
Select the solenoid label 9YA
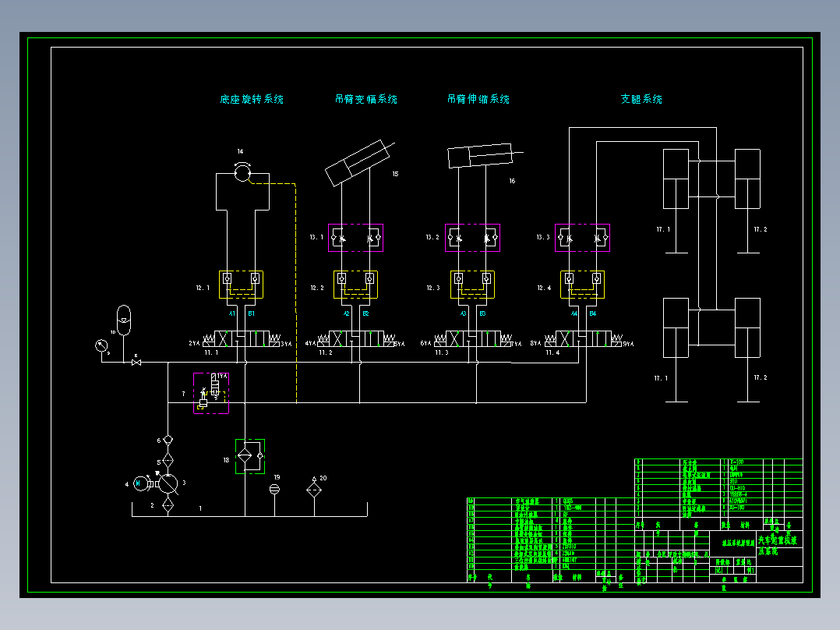tap(628, 344)
